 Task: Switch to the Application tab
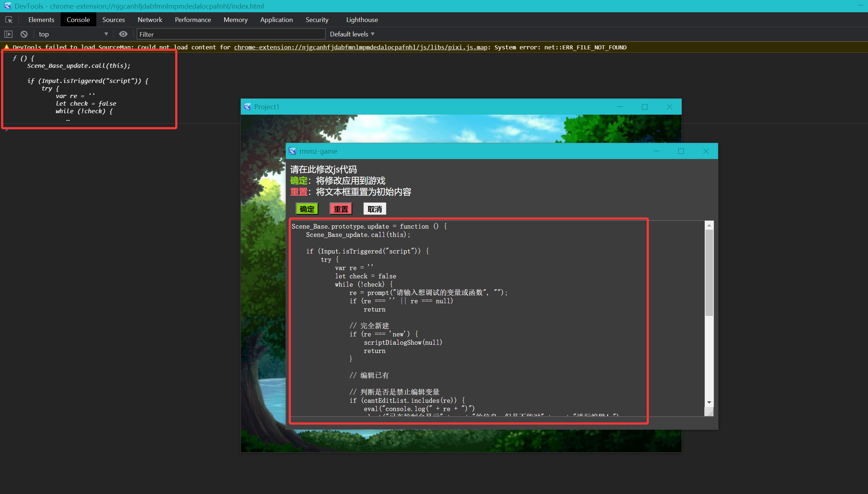pos(276,20)
